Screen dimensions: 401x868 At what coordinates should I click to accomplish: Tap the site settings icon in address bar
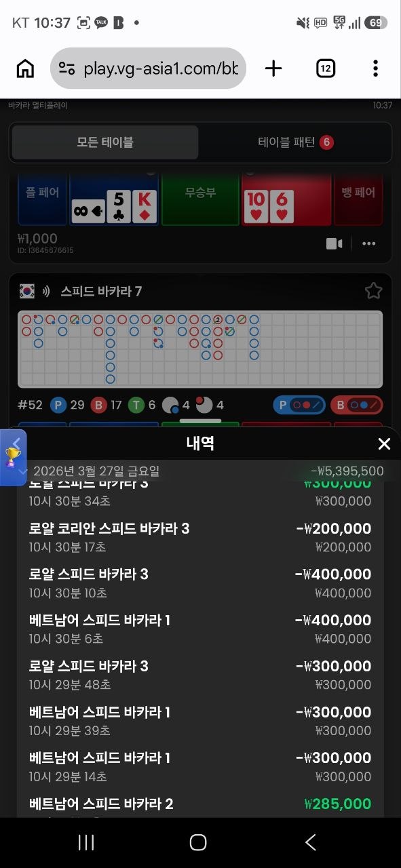pos(66,68)
